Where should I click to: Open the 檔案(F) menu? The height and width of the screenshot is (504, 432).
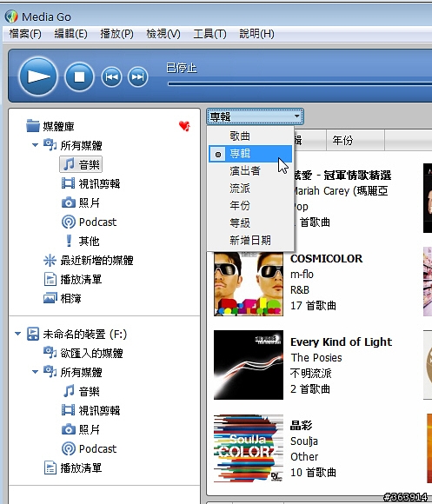(x=25, y=34)
